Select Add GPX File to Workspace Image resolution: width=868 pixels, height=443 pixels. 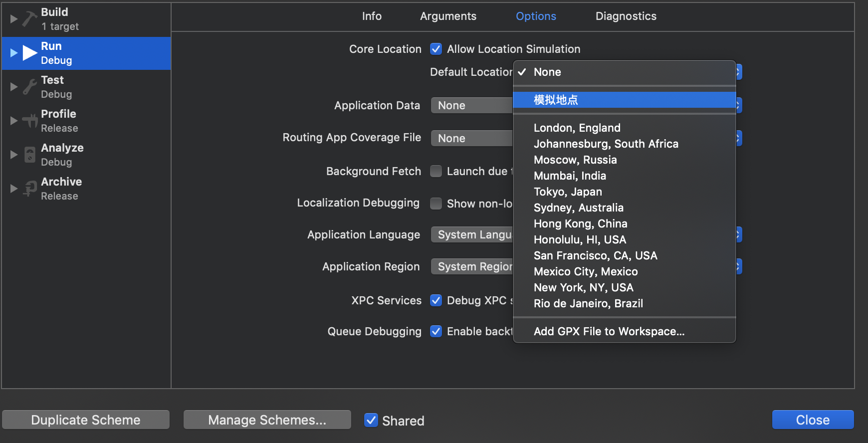click(x=609, y=331)
